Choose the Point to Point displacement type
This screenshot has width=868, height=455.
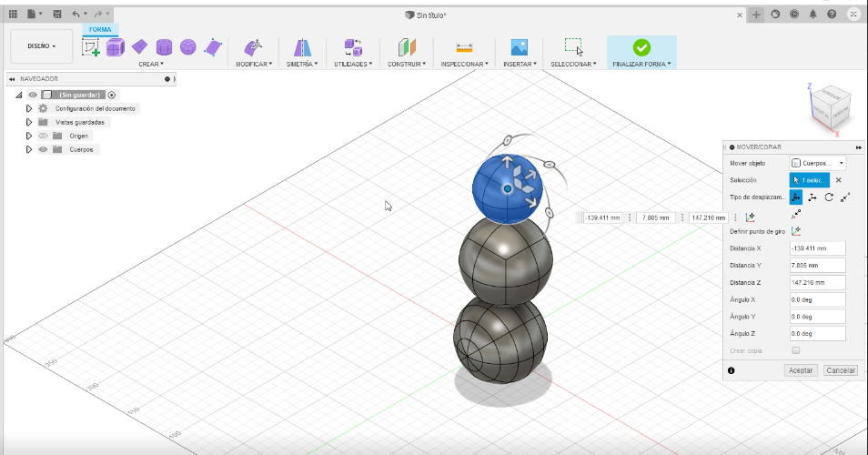845,197
